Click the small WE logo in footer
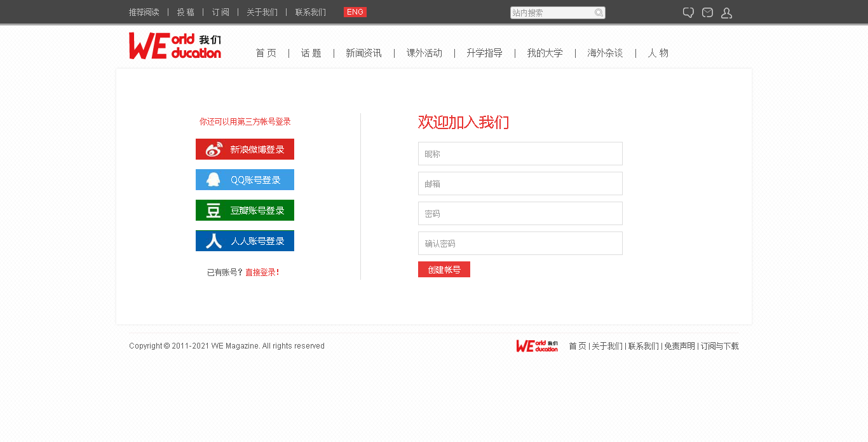The width and height of the screenshot is (868, 442). 537,346
